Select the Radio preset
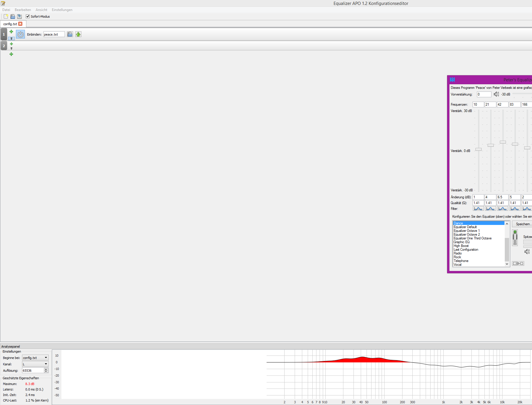This screenshot has height=405, width=532. pyautogui.click(x=479, y=253)
